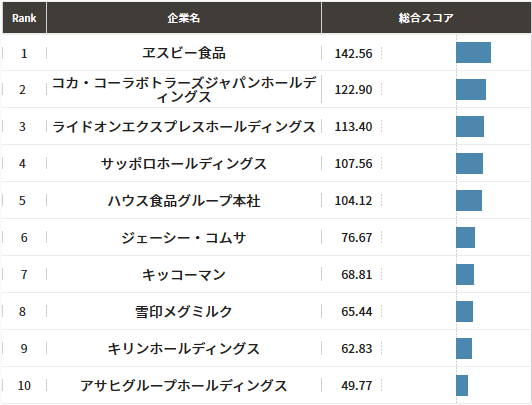532x405 pixels.
Task: Open コカ・コーラボトラーズジャパンホールディングス entry
Action: click(x=184, y=90)
